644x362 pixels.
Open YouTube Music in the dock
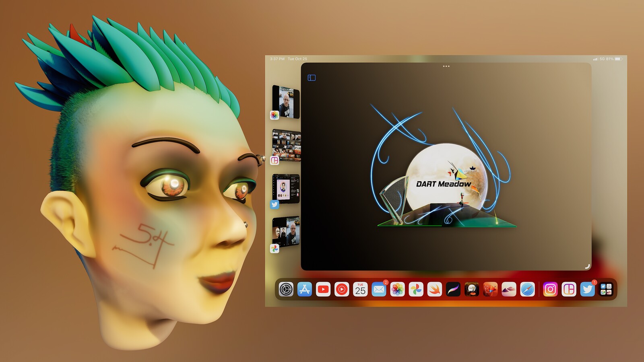click(x=342, y=289)
